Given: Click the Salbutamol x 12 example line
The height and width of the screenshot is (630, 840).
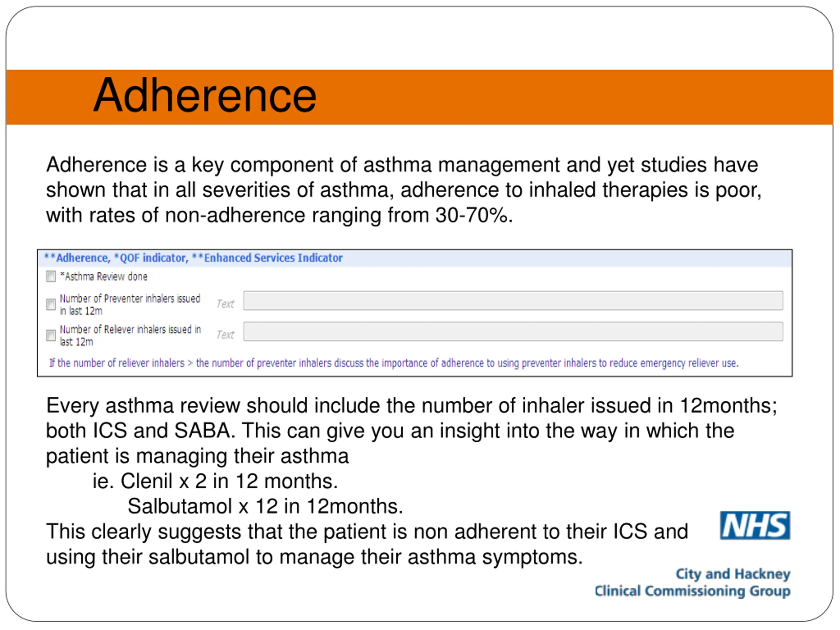Looking at the screenshot, I should 265,506.
